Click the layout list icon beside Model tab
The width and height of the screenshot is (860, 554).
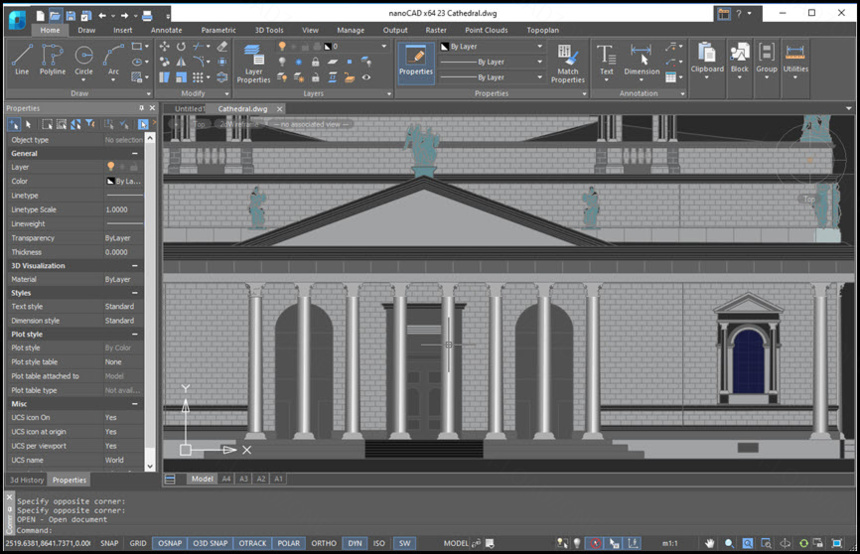tap(170, 479)
